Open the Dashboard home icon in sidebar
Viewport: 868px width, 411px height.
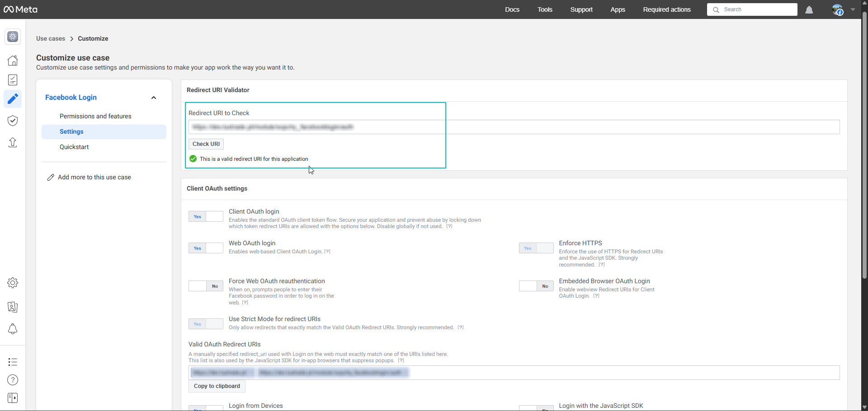pyautogui.click(x=13, y=61)
